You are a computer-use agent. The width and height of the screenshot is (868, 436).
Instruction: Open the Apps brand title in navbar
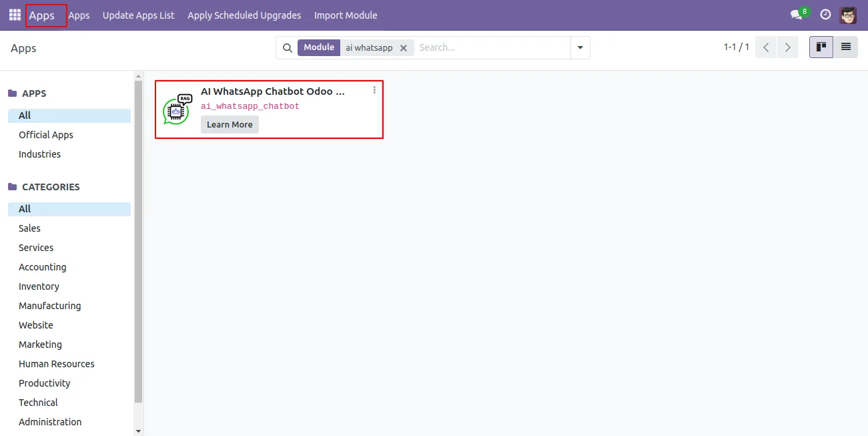[x=41, y=15]
